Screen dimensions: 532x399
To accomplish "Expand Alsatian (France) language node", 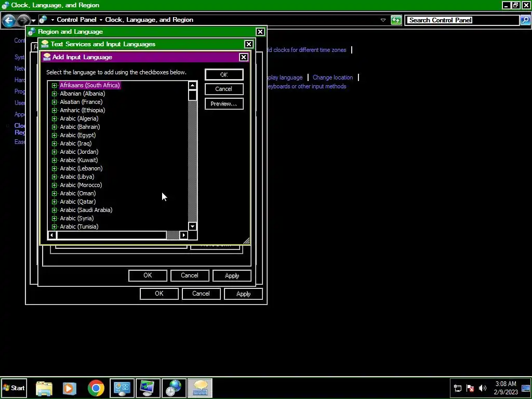I will coord(54,102).
